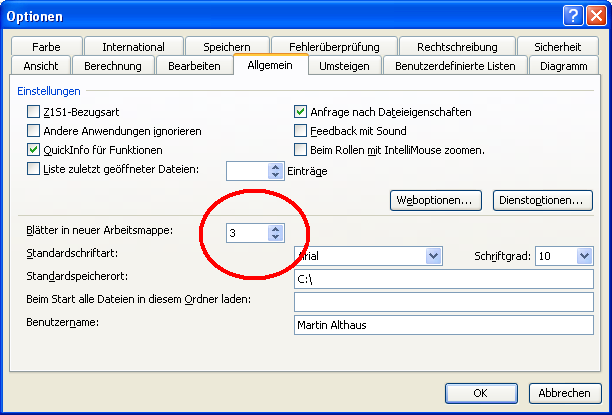Toggle QuickInfo für Funktionen checkbox
612x415 pixels.
tap(34, 150)
